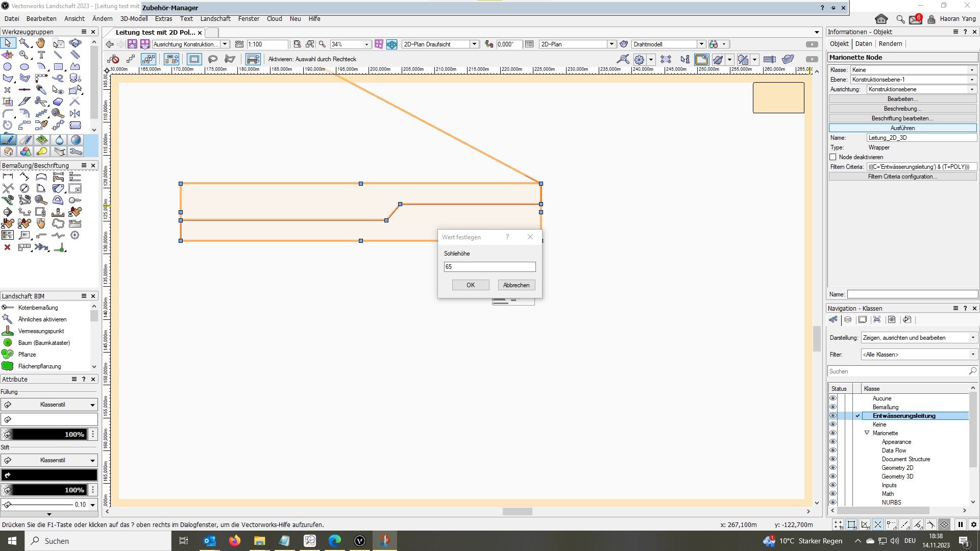Switch to the Rendern tab
Screen dimensions: 980x551
click(890, 44)
